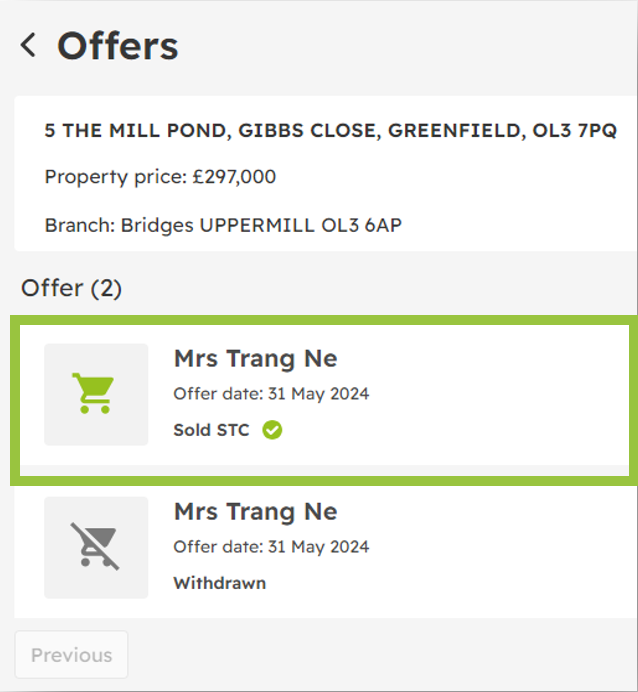
Task: Click the Previous button
Action: (71, 655)
